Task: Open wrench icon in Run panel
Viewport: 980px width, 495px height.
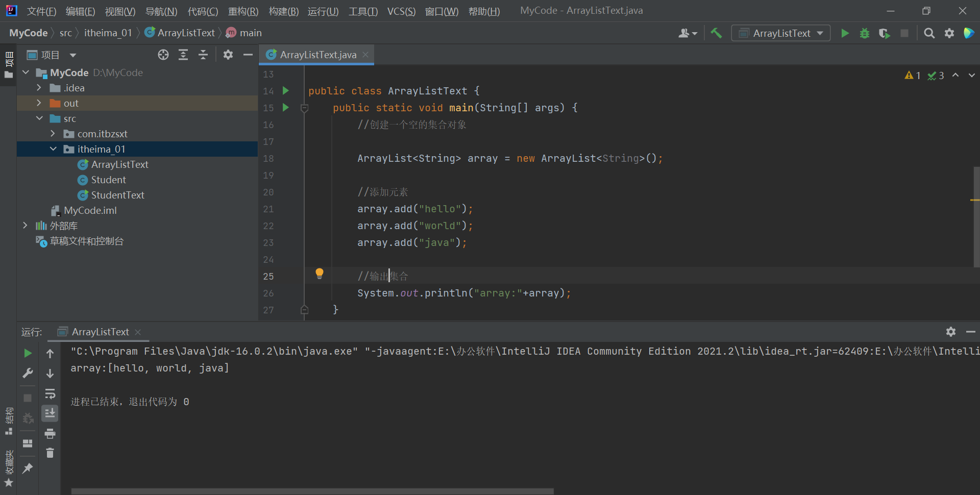Action: click(x=28, y=373)
